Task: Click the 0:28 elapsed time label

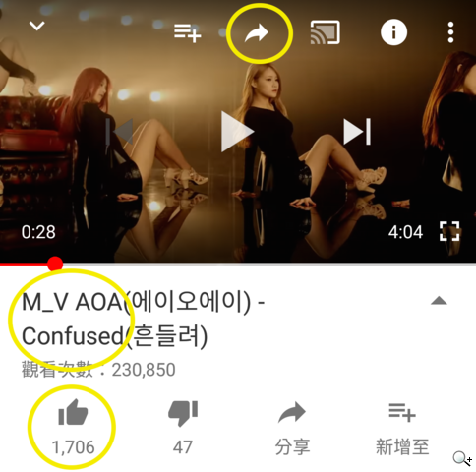Action: 38,232
